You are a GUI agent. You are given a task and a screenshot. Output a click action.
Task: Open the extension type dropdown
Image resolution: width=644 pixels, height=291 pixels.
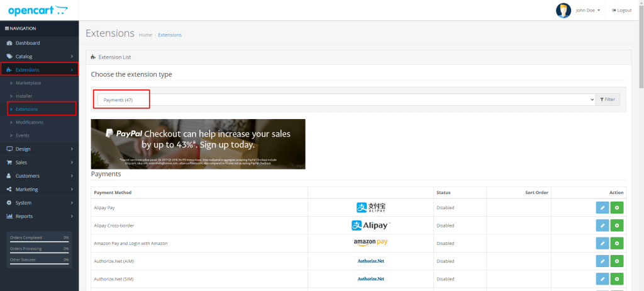coord(346,100)
